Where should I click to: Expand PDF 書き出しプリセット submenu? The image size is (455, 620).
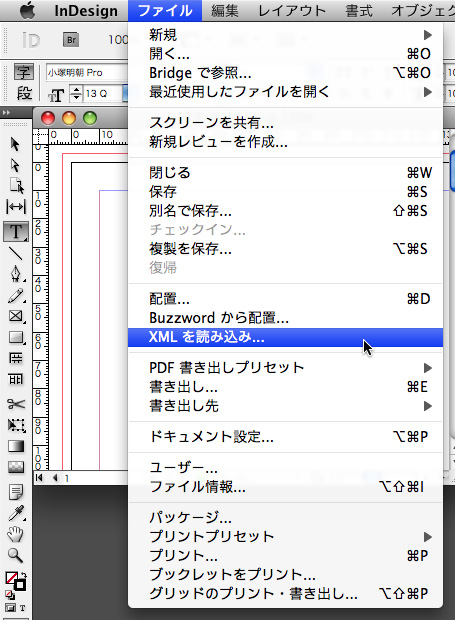coord(285,368)
